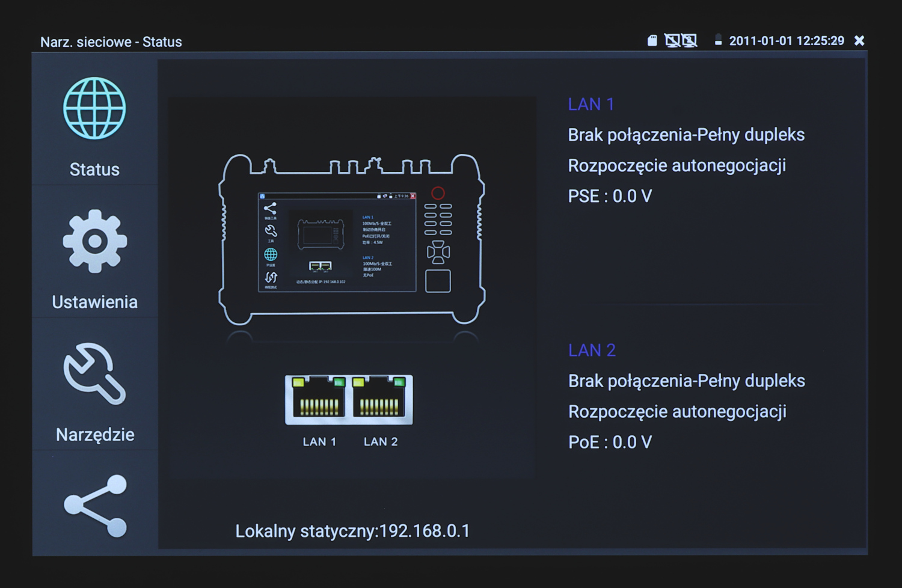
Task: Open the Status globe icon
Action: tap(94, 109)
